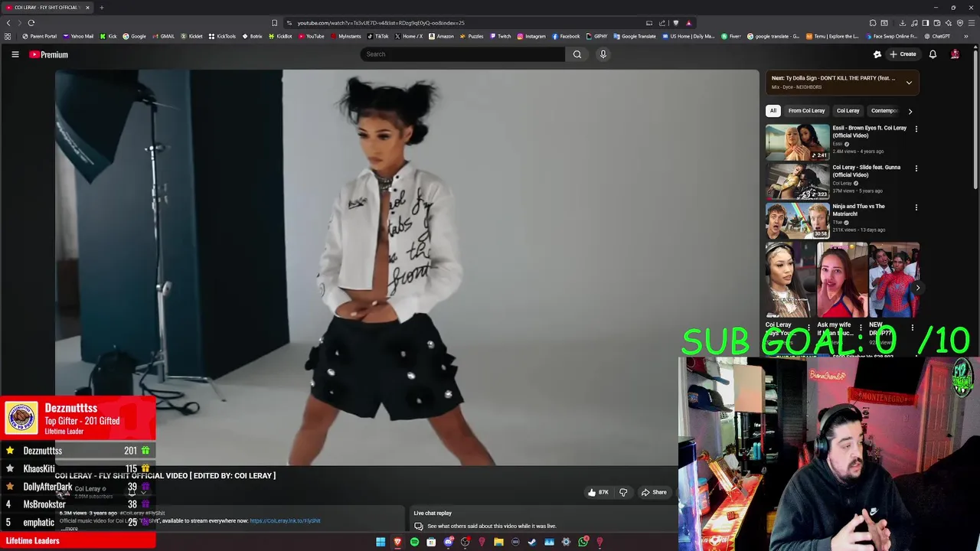
Task: Open Kick bookmark
Action: 109,36
